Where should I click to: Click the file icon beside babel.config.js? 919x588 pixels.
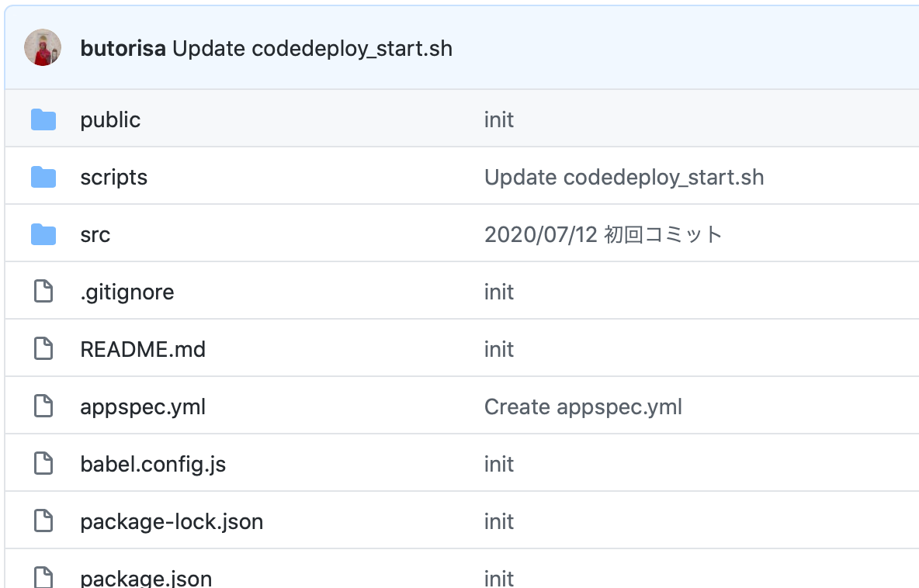tap(44, 463)
